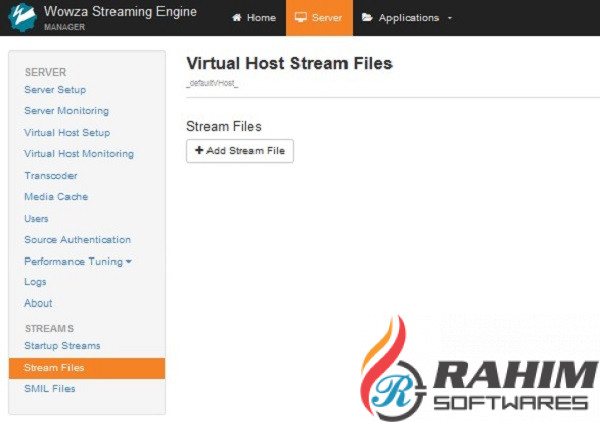Image resolution: width=600 pixels, height=422 pixels.
Task: Click the Add Stream File button
Action: pos(240,151)
